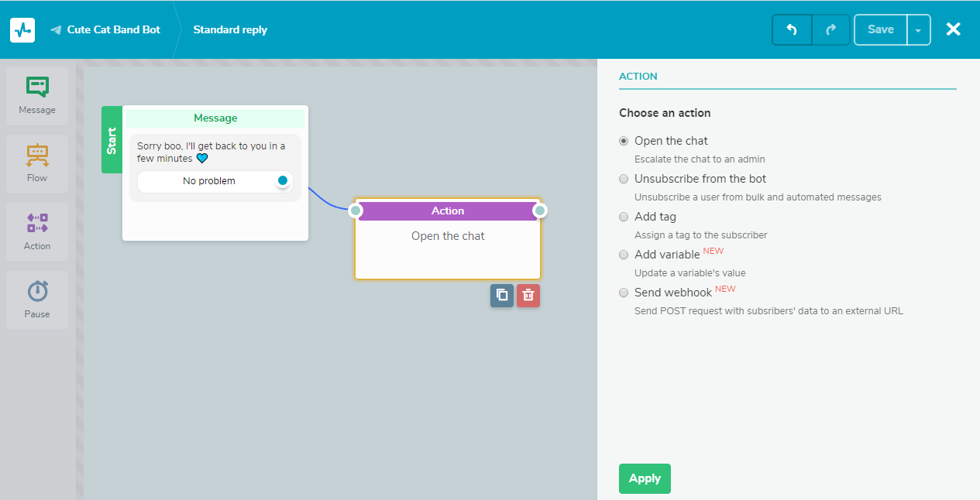The width and height of the screenshot is (980, 500).
Task: Choose the 'Add variable' radio option
Action: [624, 255]
